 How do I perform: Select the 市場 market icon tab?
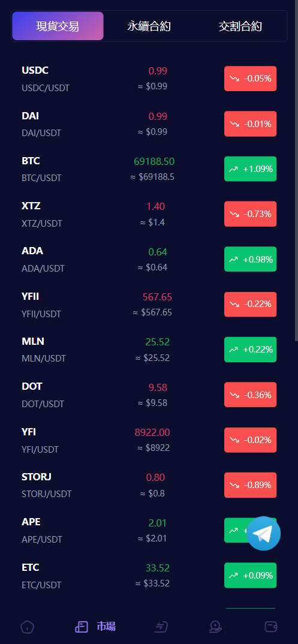(x=95, y=627)
